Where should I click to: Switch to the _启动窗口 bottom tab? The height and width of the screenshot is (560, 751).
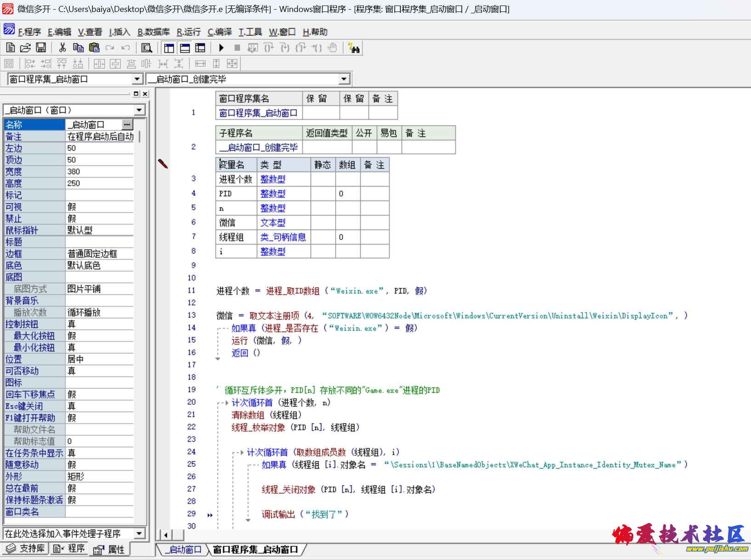tap(183, 549)
